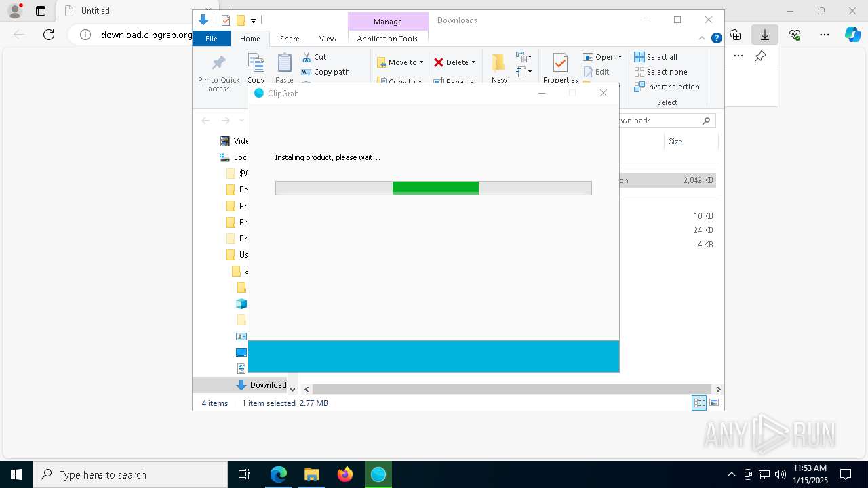Open File Explorer from the taskbar
Screen dimensions: 868x488
point(312,474)
